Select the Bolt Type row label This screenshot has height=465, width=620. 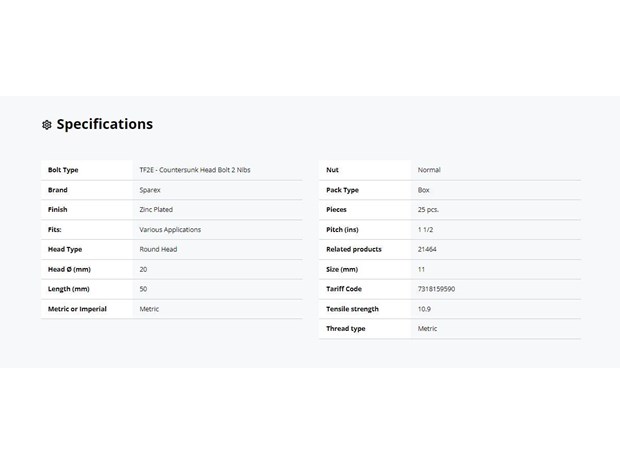[x=63, y=170]
